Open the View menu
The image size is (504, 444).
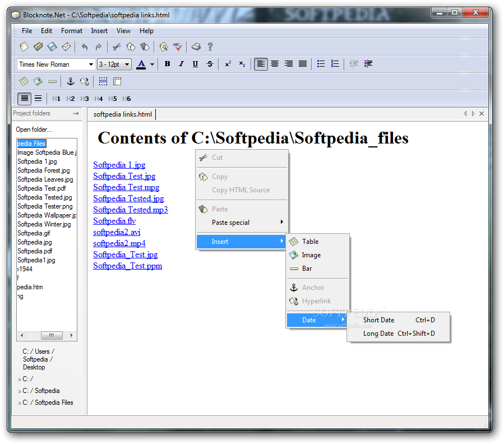123,31
